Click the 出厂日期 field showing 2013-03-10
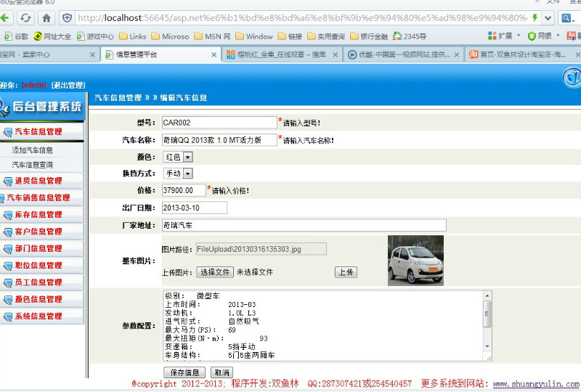This screenshot has height=392, width=581. [195, 208]
